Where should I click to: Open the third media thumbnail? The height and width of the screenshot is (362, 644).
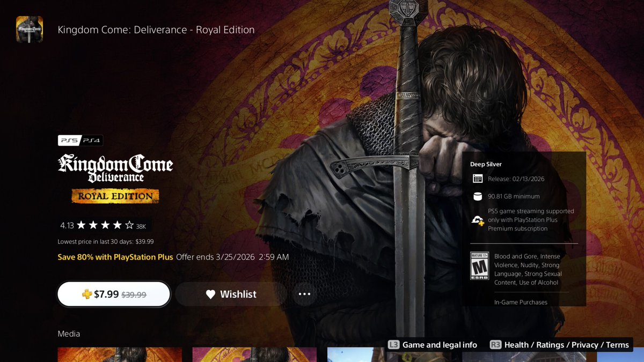pyautogui.click(x=389, y=354)
